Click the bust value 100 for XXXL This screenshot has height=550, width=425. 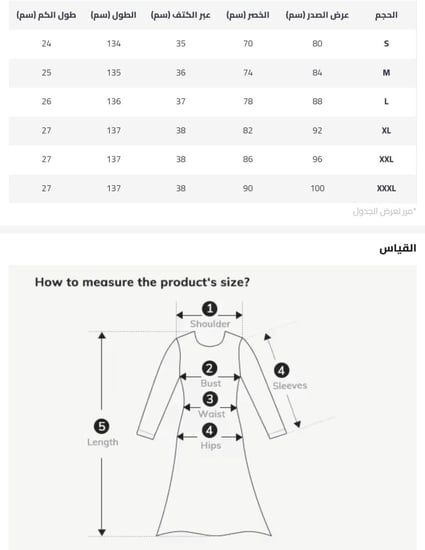click(x=317, y=188)
